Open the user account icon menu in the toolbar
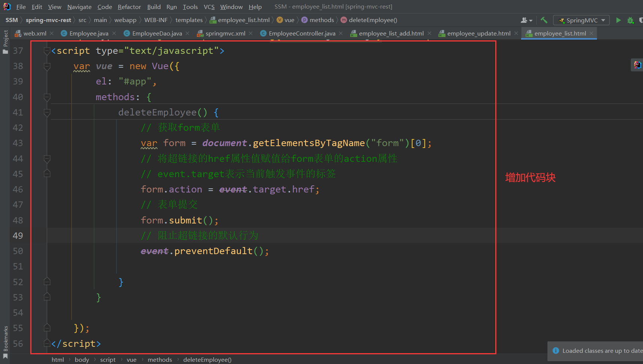Screen dimensions: 643x364 (x=526, y=20)
